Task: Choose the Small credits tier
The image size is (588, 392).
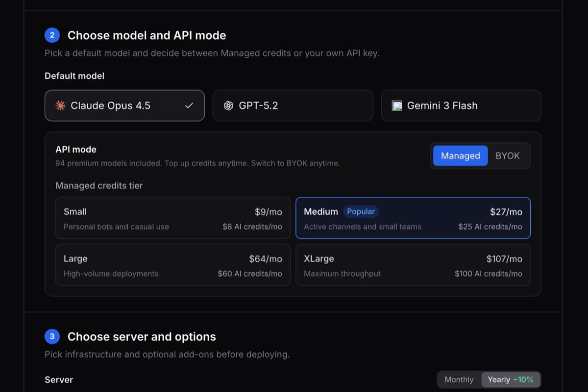Action: click(x=172, y=218)
